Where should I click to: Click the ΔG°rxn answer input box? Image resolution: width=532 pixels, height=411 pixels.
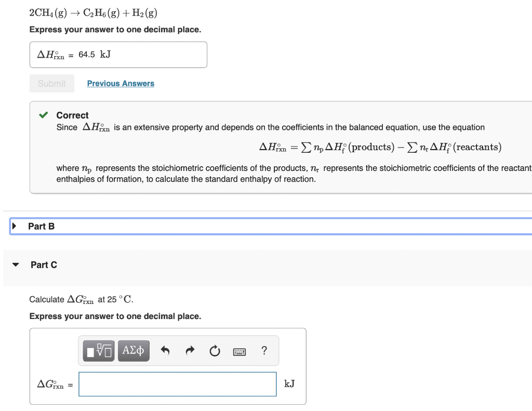177,384
